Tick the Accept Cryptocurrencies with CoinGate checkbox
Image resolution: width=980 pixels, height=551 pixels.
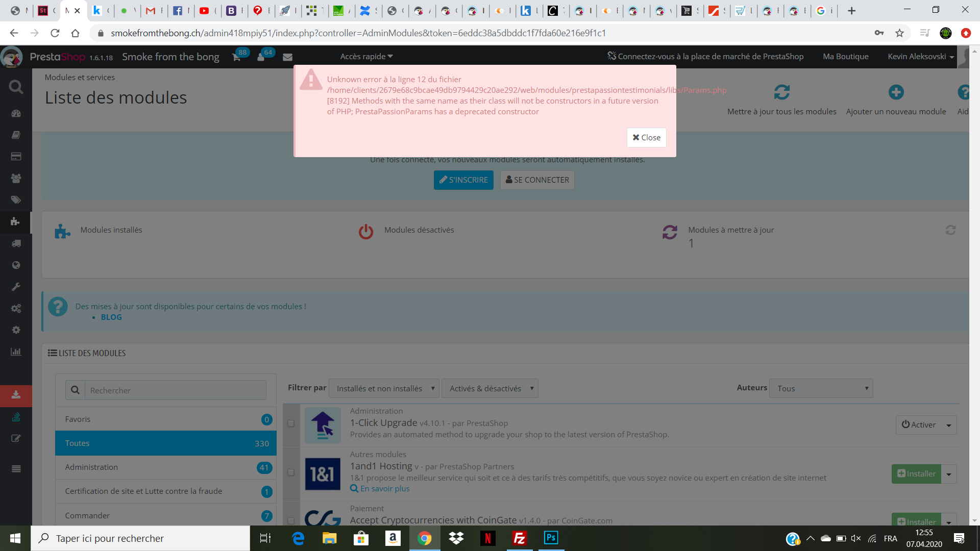click(291, 520)
